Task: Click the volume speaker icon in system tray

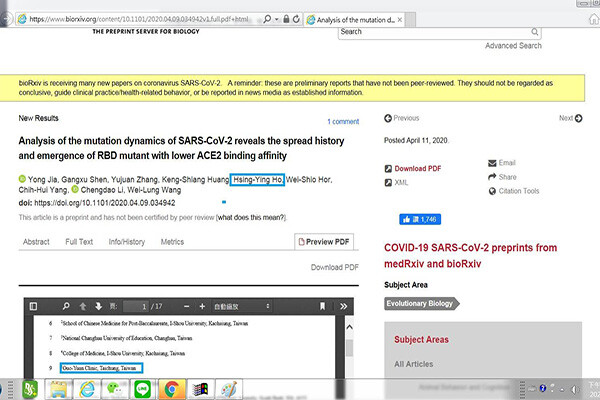Action: point(574,389)
